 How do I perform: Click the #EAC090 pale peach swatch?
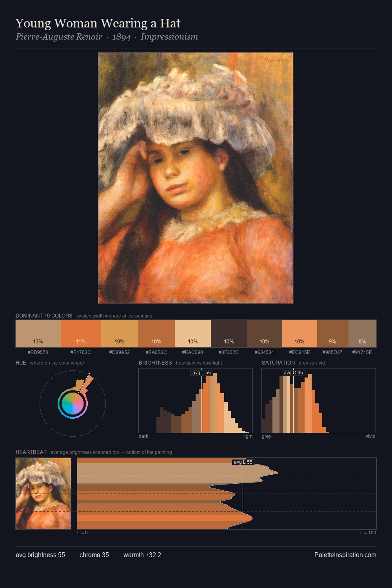[x=193, y=334]
